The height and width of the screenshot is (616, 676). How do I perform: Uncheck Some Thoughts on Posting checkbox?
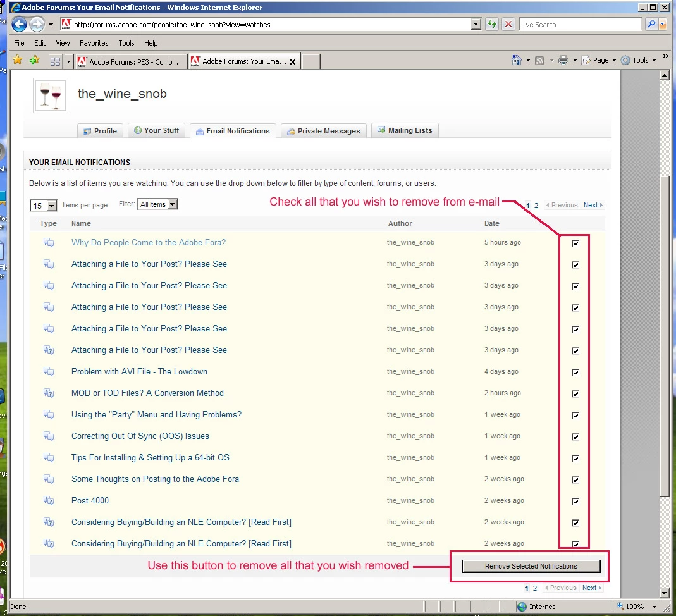tap(575, 480)
